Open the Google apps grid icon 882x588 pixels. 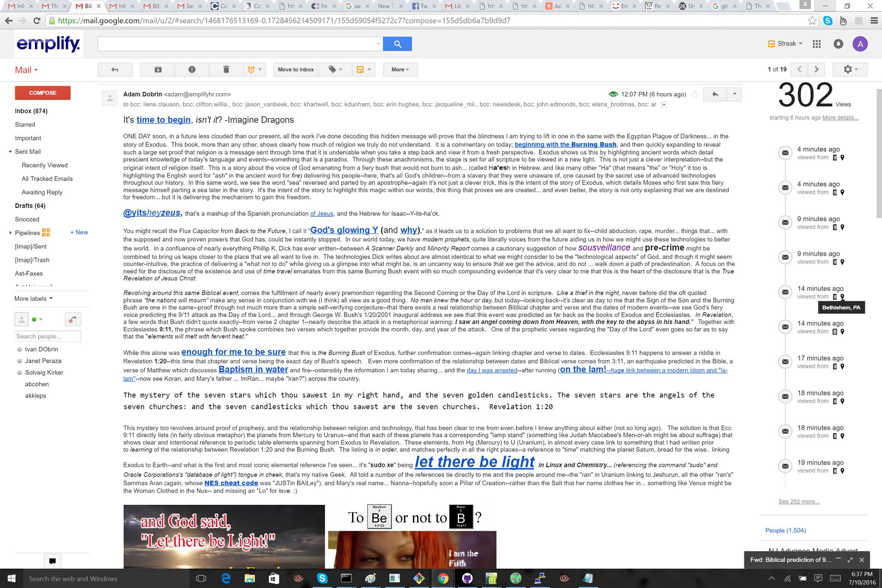(817, 44)
